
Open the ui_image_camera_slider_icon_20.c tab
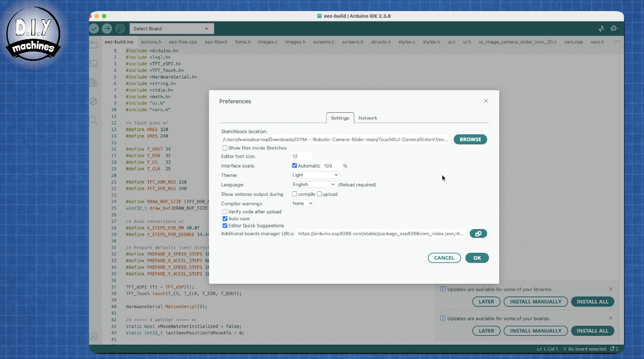[517, 42]
